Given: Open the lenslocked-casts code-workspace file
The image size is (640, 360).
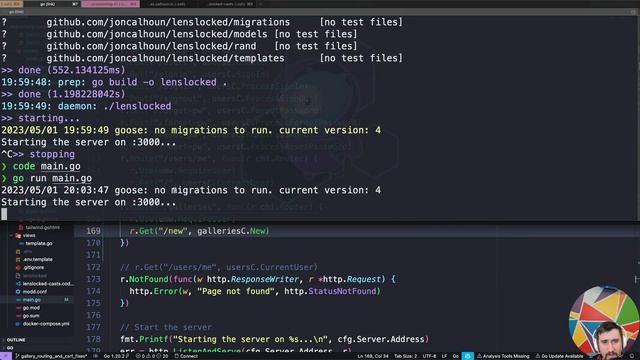Looking at the screenshot, I should click(47, 283).
